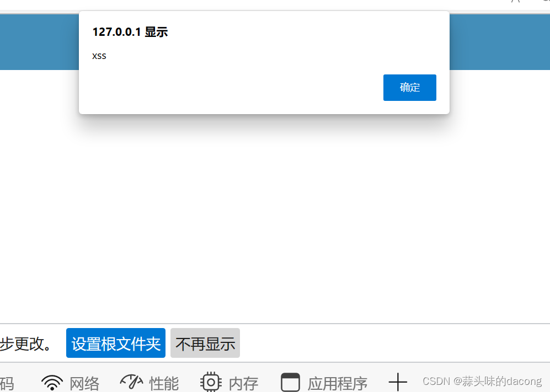Click the memory chip icon on the 内存 tab
This screenshot has height=392, width=550.
point(210,382)
